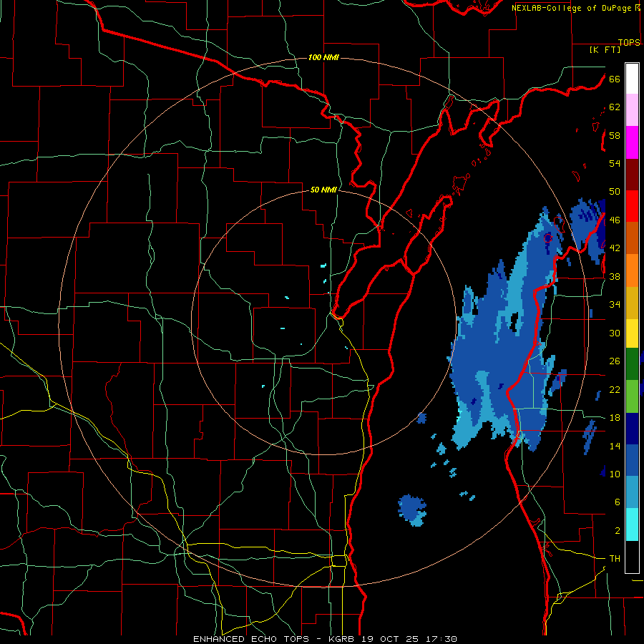Click the legend value 18
The image size is (644, 644).
pos(615,418)
